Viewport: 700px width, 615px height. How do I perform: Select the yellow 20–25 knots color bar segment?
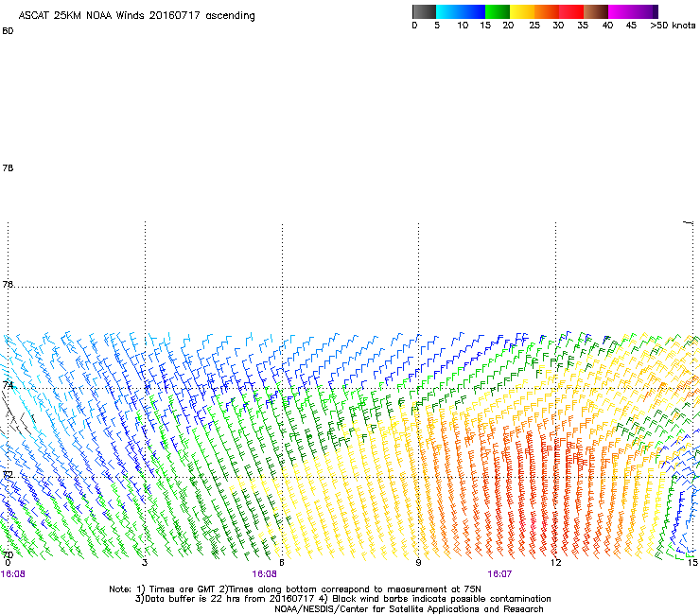522,11
